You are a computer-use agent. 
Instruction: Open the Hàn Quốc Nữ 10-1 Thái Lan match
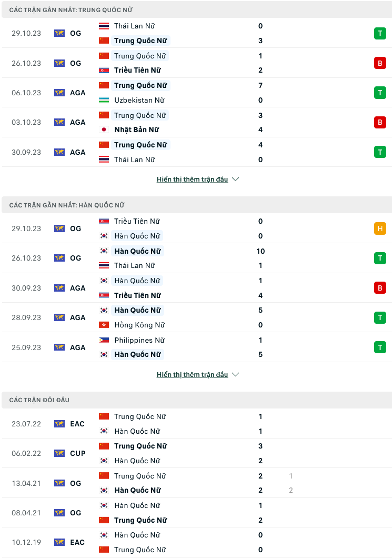point(197,258)
